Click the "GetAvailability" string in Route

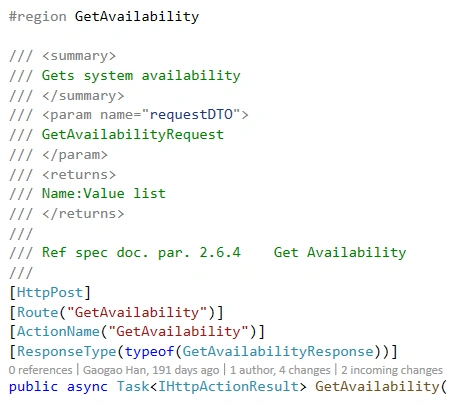[x=137, y=312]
